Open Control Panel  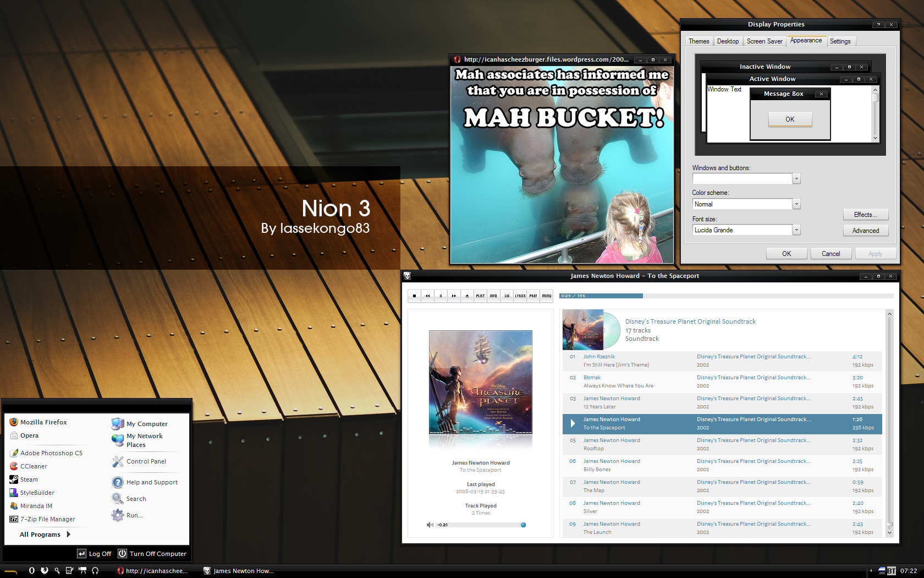coord(139,461)
